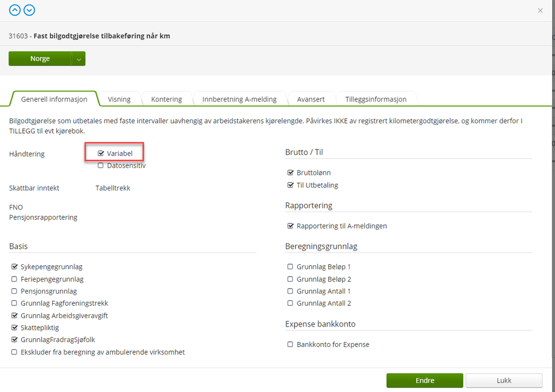
Task: Click the Rapportering section heading
Action: (309, 205)
